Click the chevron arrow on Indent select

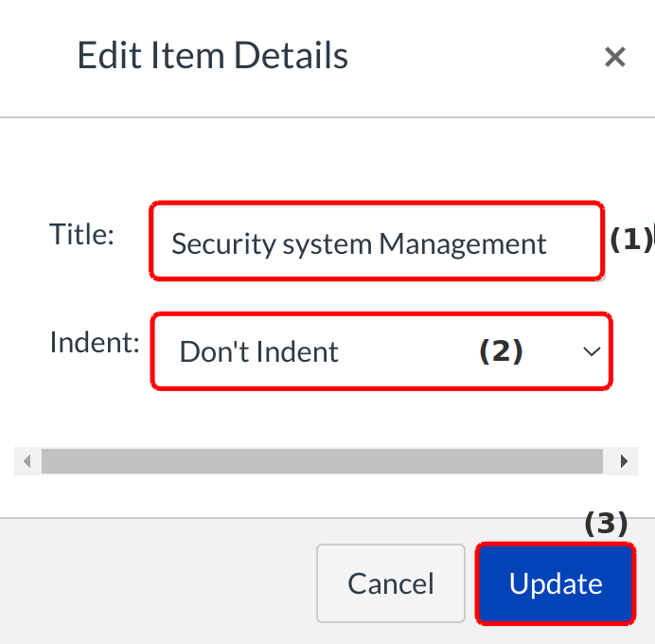[x=592, y=351]
